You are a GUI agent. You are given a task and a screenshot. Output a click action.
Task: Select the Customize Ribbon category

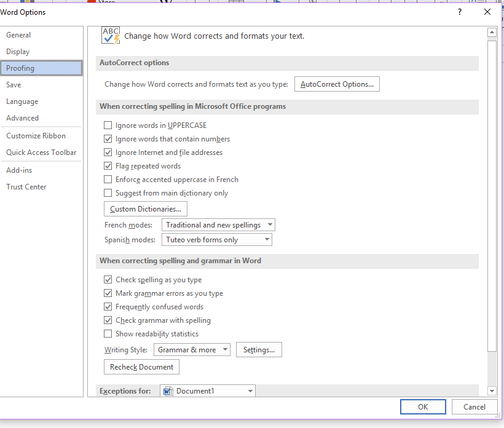pyautogui.click(x=36, y=136)
